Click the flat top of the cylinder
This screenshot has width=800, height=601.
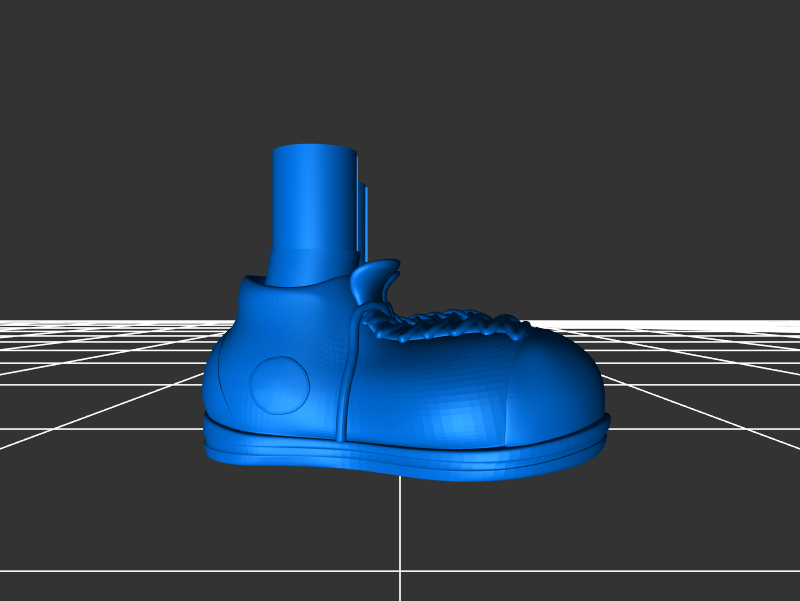[x=313, y=150]
